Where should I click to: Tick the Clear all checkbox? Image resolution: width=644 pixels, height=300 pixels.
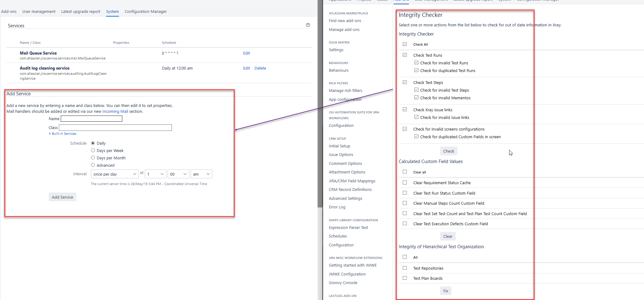405,172
